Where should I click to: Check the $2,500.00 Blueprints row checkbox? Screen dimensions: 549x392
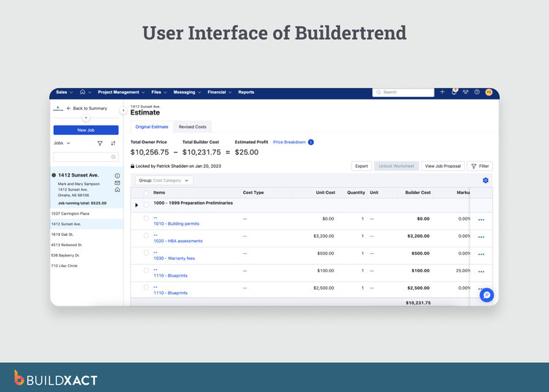point(146,288)
